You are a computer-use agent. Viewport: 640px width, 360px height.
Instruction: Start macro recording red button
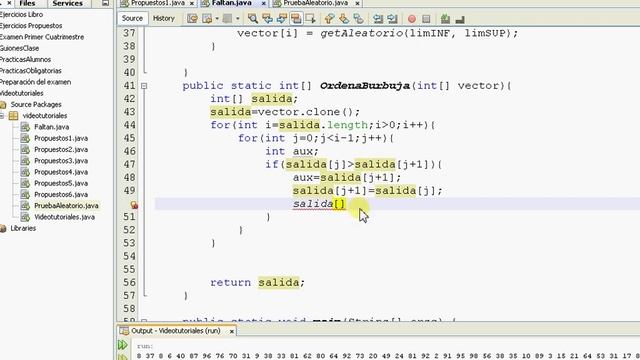tap(412, 19)
